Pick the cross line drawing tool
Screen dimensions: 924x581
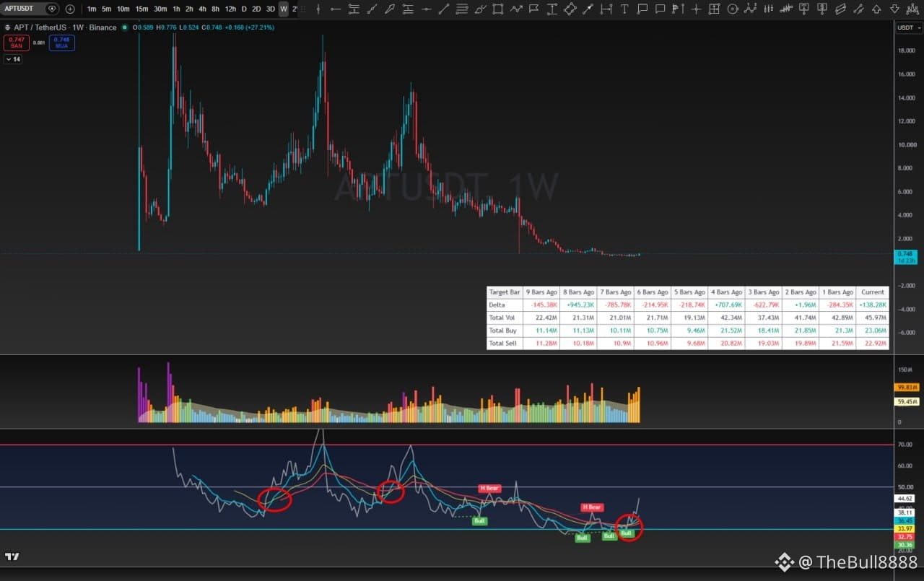point(696,9)
